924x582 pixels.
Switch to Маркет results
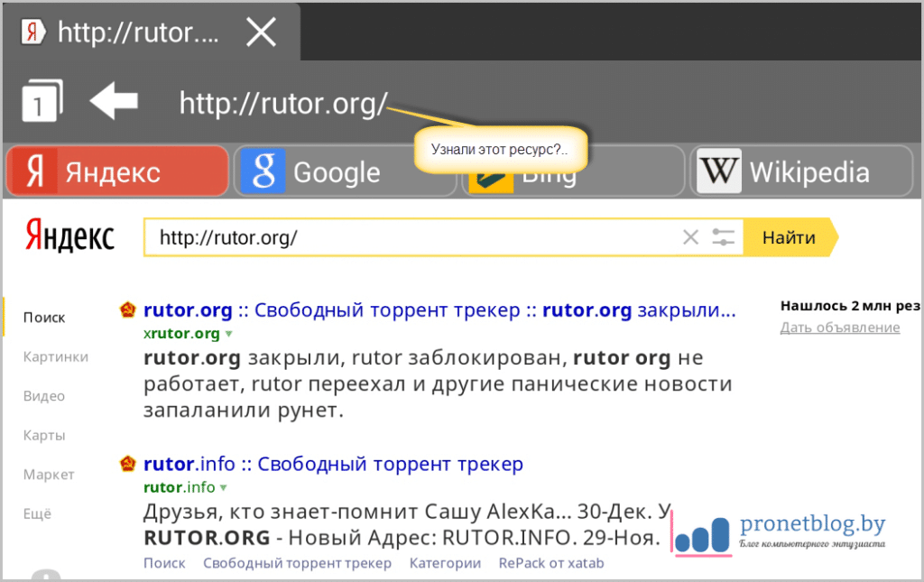click(49, 475)
